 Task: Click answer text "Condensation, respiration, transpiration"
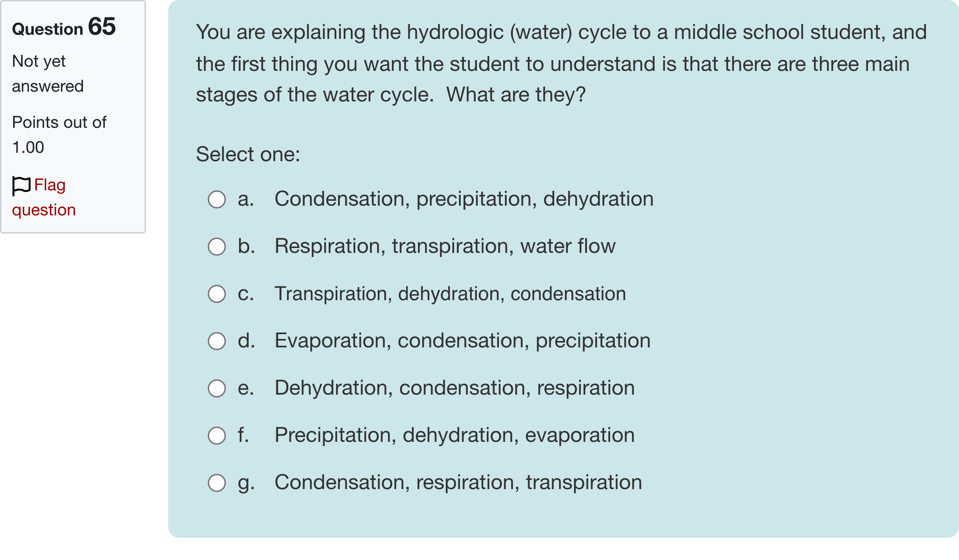[x=458, y=483]
